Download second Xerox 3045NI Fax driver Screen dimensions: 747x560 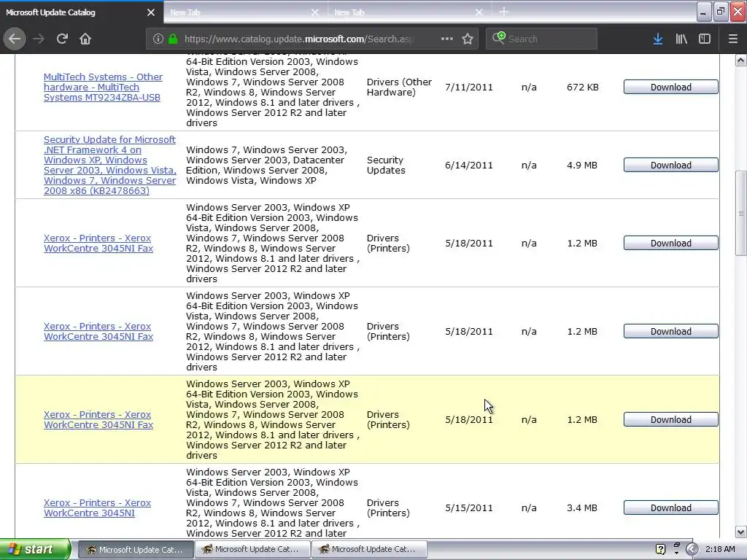click(x=671, y=332)
